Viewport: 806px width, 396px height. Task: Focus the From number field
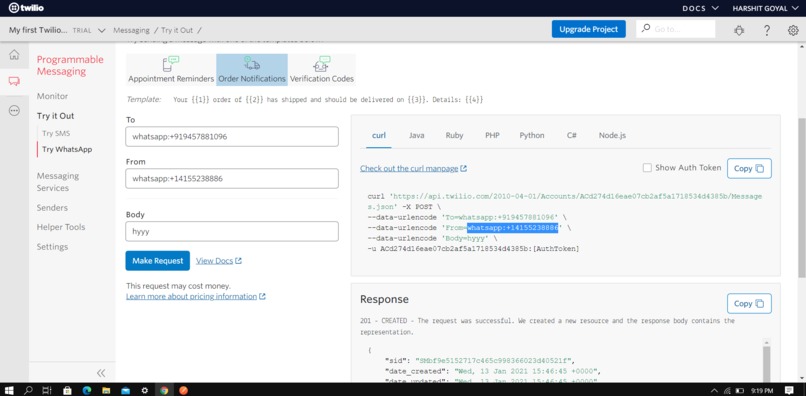pyautogui.click(x=232, y=178)
